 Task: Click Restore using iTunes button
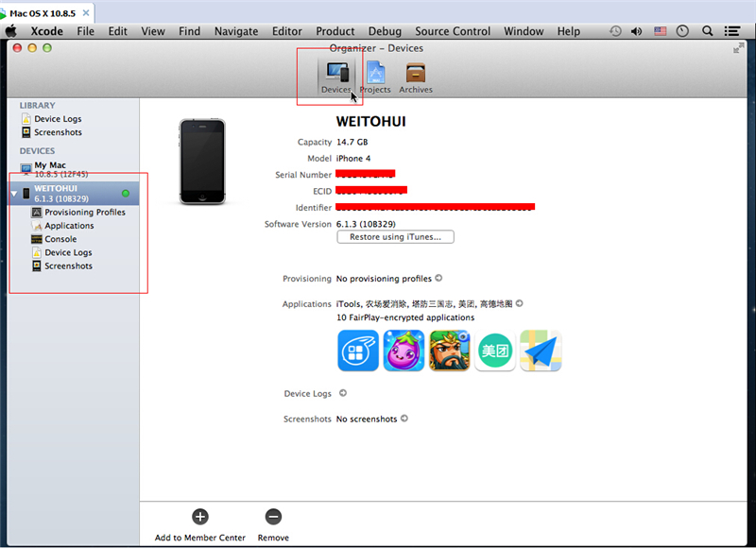coord(395,236)
